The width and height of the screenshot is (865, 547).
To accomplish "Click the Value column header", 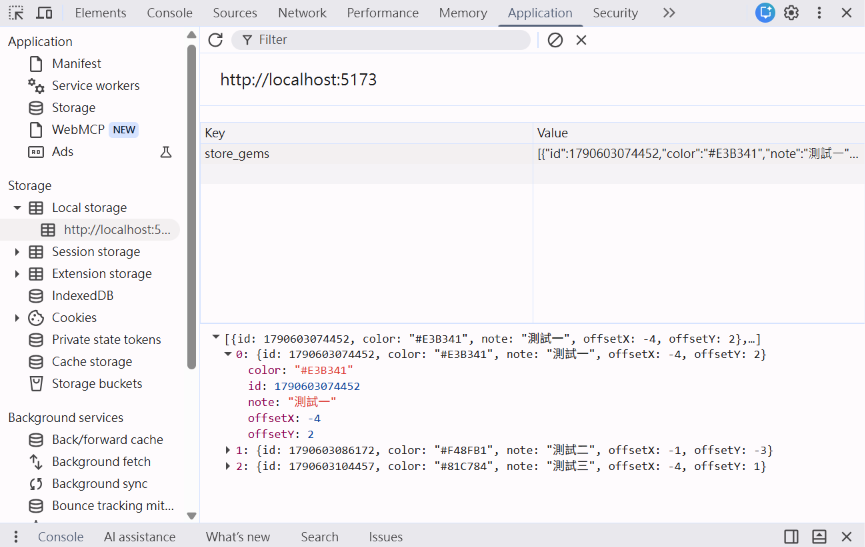I will click(x=698, y=133).
